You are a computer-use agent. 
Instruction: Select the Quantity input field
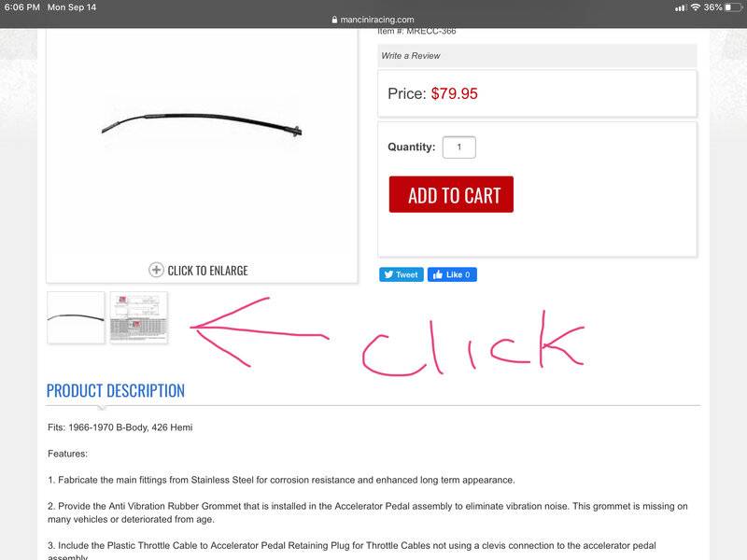459,147
